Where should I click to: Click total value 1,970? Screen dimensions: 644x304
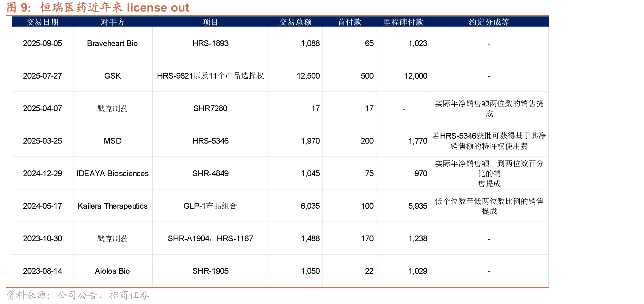pyautogui.click(x=310, y=141)
